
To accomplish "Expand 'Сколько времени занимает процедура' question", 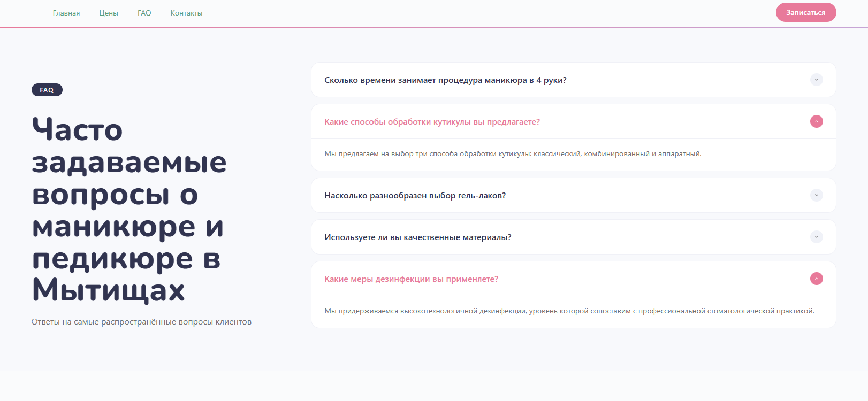I will tap(445, 80).
